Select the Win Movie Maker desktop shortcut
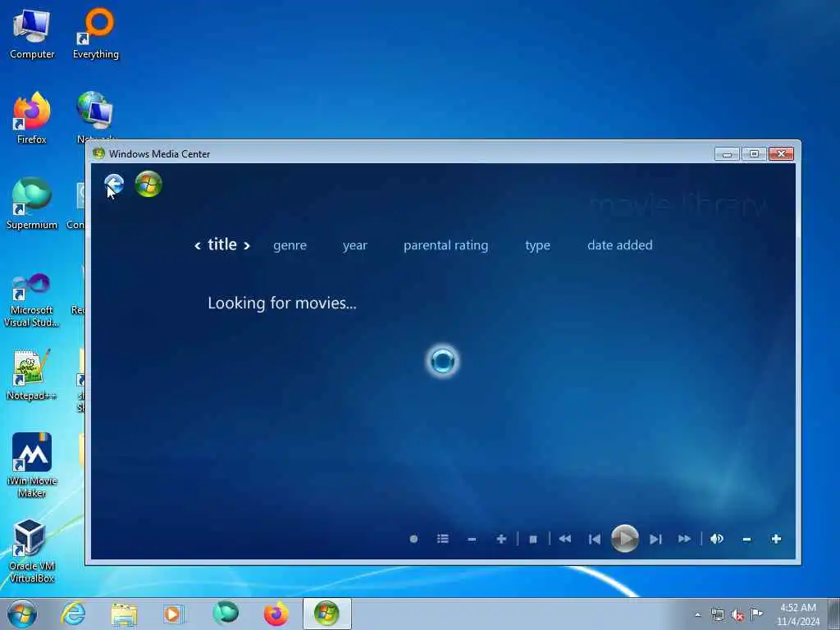The width and height of the screenshot is (840, 630). (32, 465)
